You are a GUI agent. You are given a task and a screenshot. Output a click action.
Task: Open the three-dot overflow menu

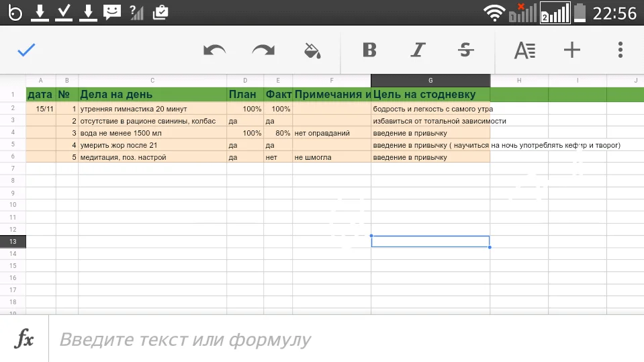pos(620,50)
